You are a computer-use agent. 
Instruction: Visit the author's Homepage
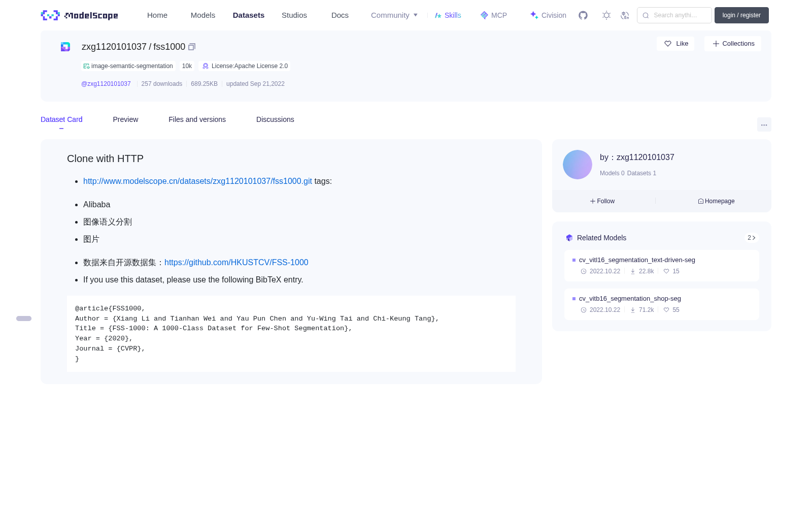pos(716,201)
